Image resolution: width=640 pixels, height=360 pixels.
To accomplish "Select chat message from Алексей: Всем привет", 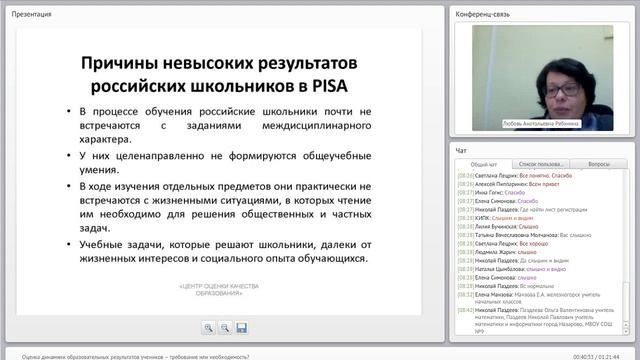I will pyautogui.click(x=508, y=184).
